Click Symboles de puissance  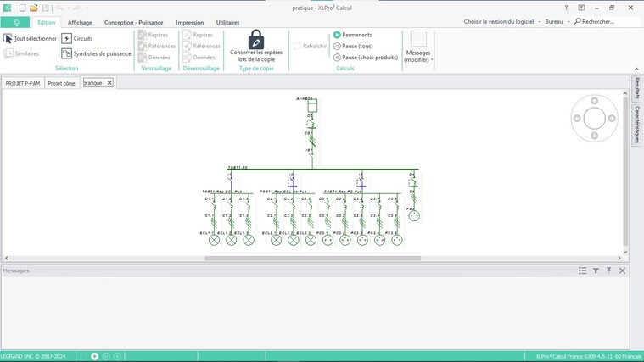point(96,53)
